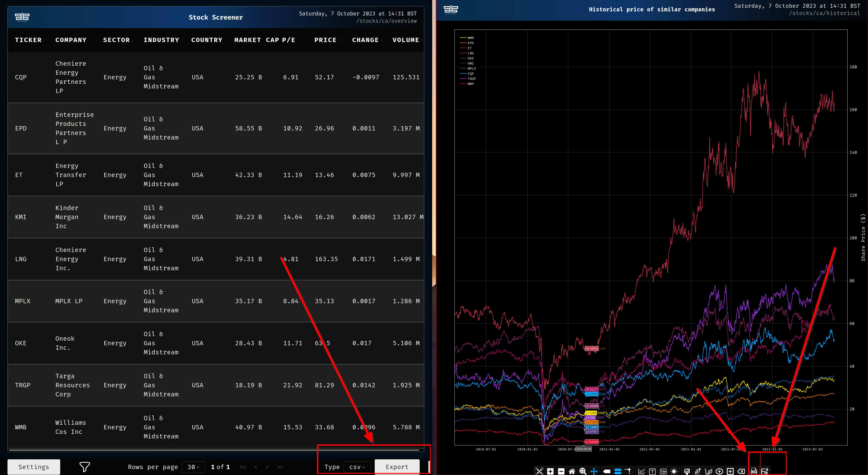Go to last page with >> button
Screen dimensions: 868x475
(x=280, y=467)
